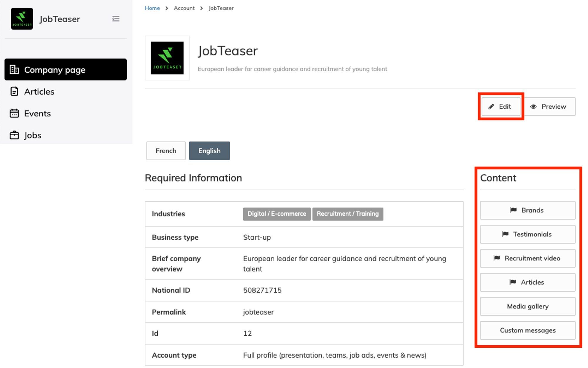Click the Recruitment / Training industry tag

(348, 214)
